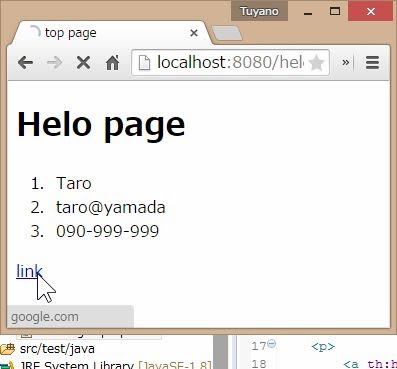Image resolution: width=397 pixels, height=369 pixels.
Task: Show hidden extensions via the chevron
Action: [x=346, y=62]
